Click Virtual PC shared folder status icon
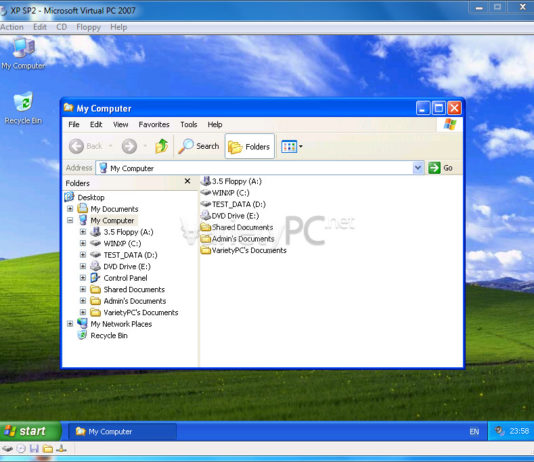Image resolution: width=534 pixels, height=462 pixels. click(x=48, y=449)
